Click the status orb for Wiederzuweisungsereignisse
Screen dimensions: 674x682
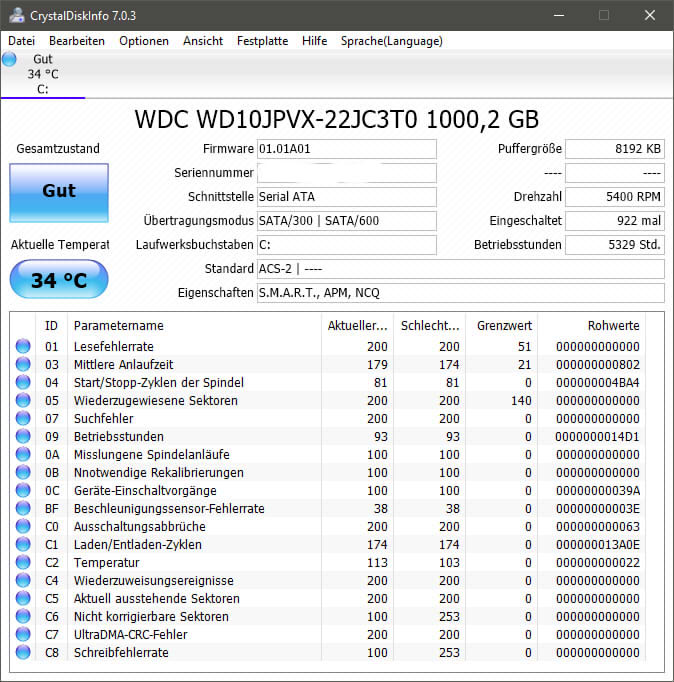23,580
